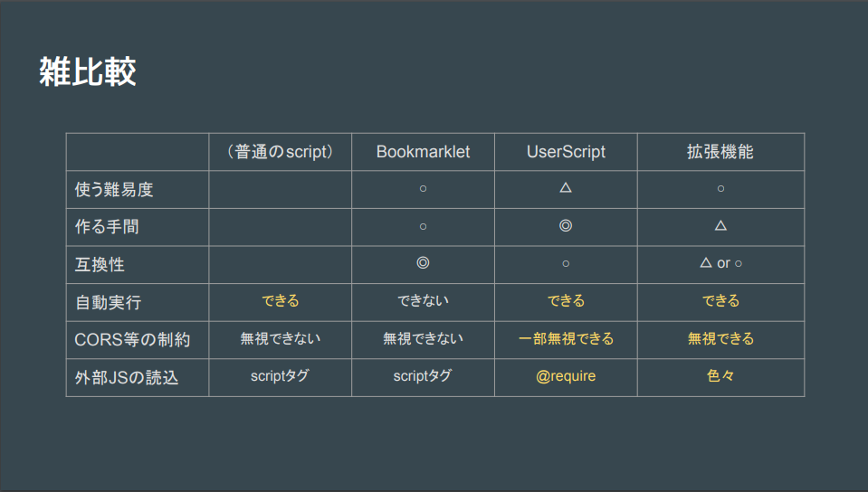Click the circle in 拡張機能 使う難易度 cell

720,189
